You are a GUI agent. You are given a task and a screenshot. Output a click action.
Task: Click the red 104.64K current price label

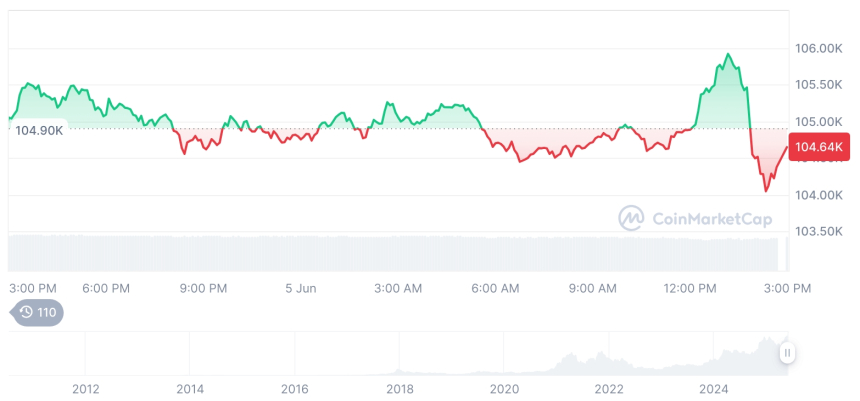pyautogui.click(x=819, y=148)
